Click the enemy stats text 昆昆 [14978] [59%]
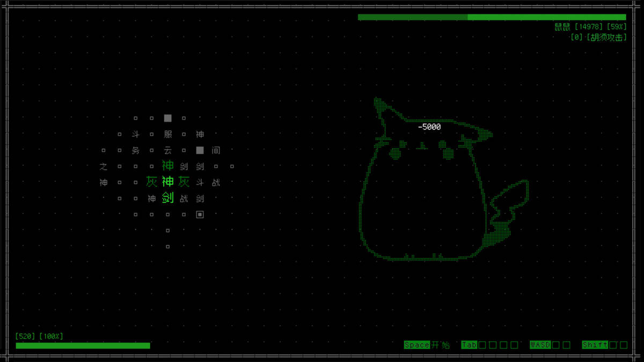The image size is (644, 362). coord(590,27)
